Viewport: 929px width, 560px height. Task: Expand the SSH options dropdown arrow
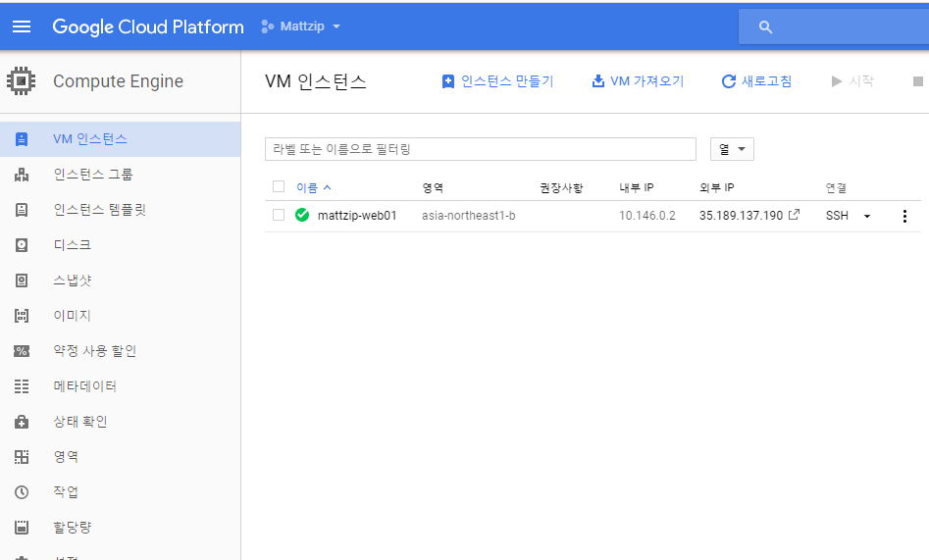pos(867,217)
